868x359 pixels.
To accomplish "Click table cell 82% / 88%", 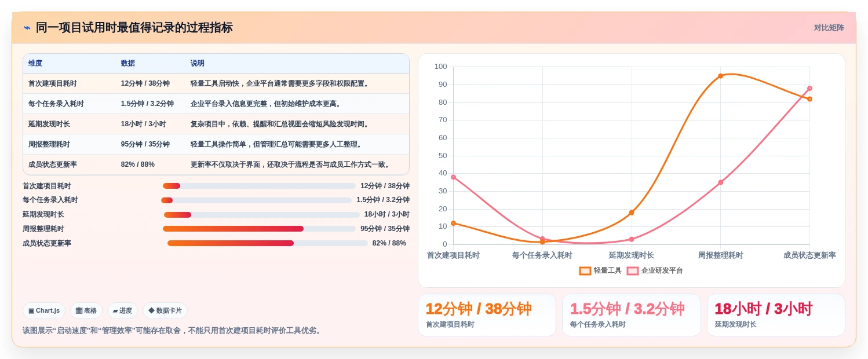I will pos(138,164).
